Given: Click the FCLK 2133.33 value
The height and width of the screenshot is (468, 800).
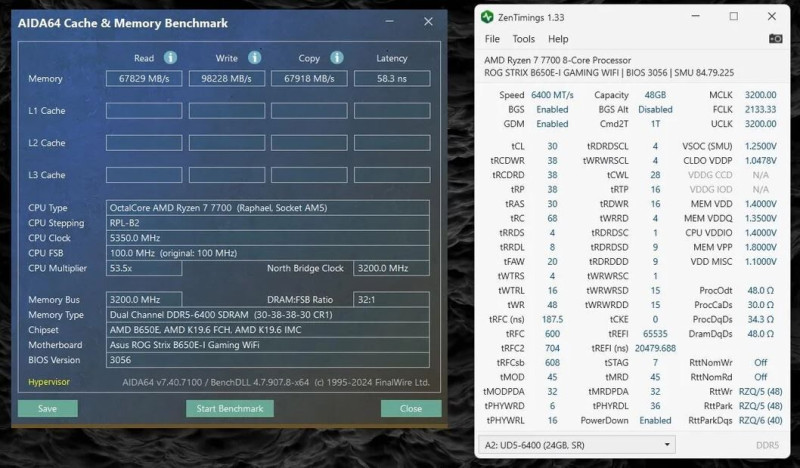Looking at the screenshot, I should (x=760, y=109).
